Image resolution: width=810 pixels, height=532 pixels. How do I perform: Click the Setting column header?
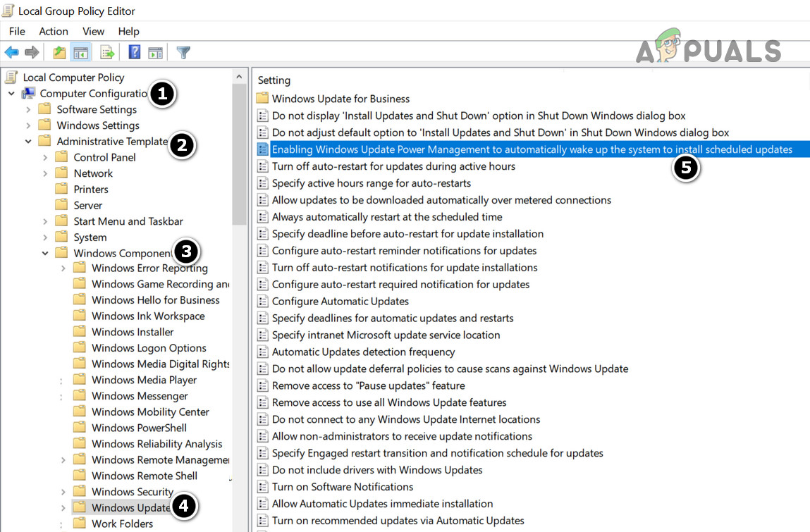pos(274,80)
